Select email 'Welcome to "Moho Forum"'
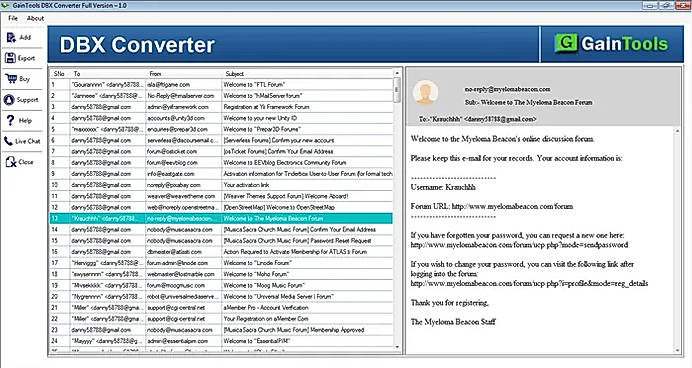 221,274
